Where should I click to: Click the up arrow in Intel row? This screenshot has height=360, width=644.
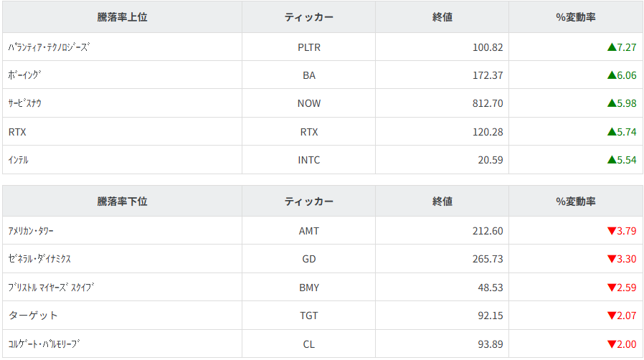(612, 160)
